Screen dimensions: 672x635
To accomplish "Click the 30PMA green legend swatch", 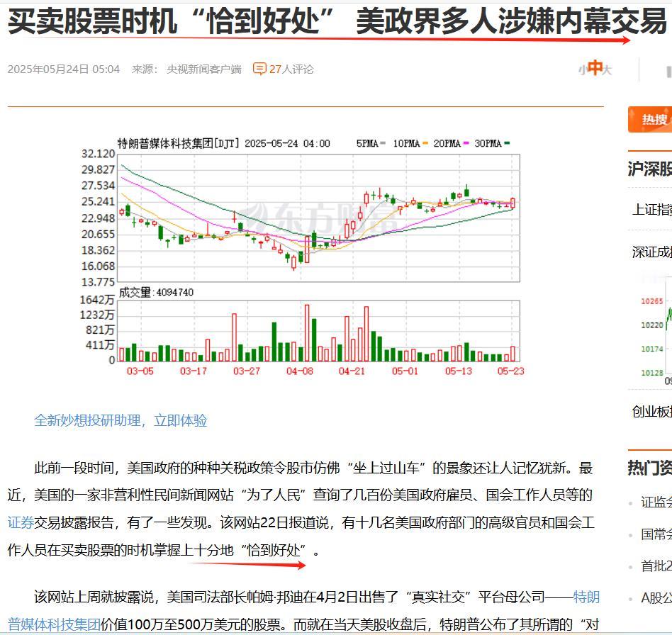I will pos(507,143).
